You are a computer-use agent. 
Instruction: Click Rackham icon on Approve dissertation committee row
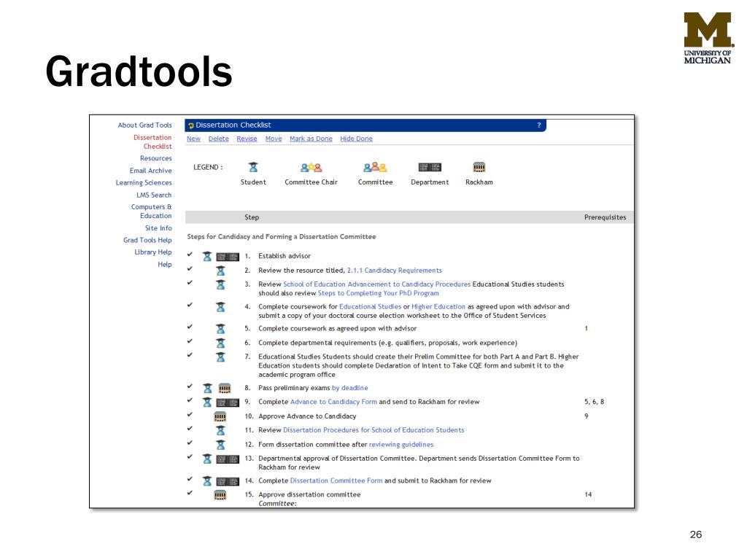coord(220,495)
